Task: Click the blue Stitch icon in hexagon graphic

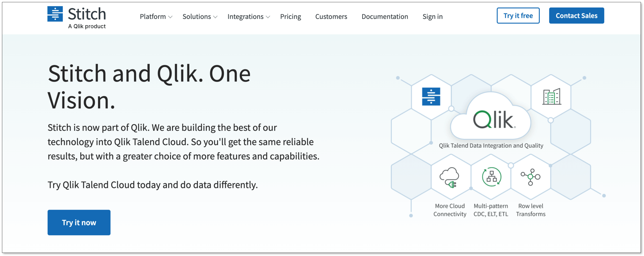Action: [431, 96]
